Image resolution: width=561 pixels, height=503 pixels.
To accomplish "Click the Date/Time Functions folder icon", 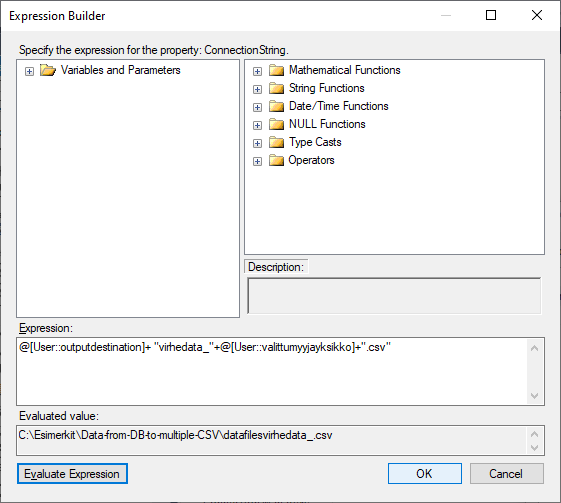I will tap(276, 106).
